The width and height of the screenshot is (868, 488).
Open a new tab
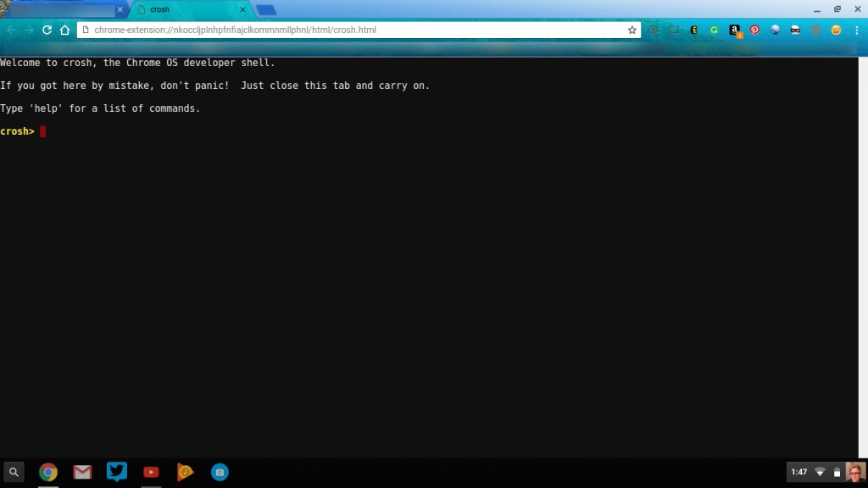266,10
